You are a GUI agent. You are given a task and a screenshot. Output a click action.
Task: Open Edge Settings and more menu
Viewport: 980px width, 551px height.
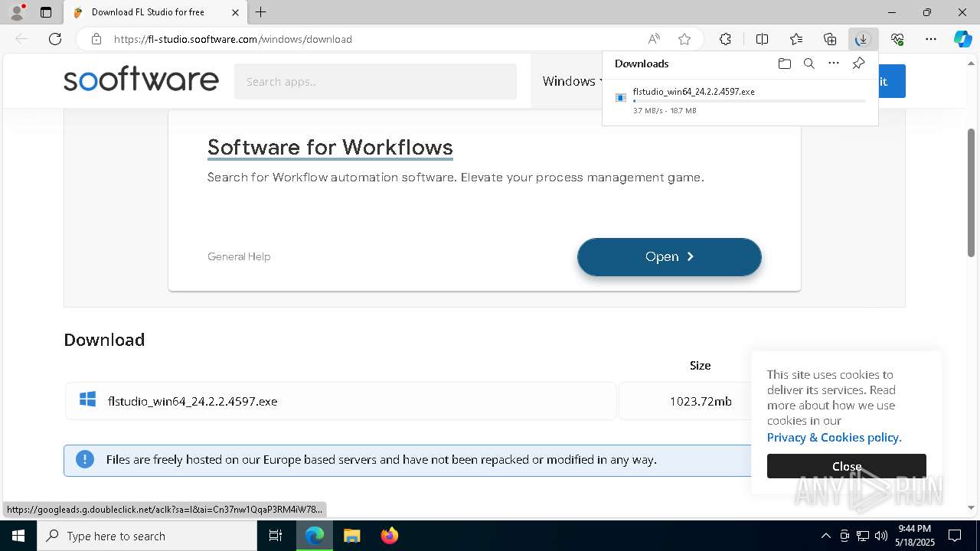[x=931, y=39]
